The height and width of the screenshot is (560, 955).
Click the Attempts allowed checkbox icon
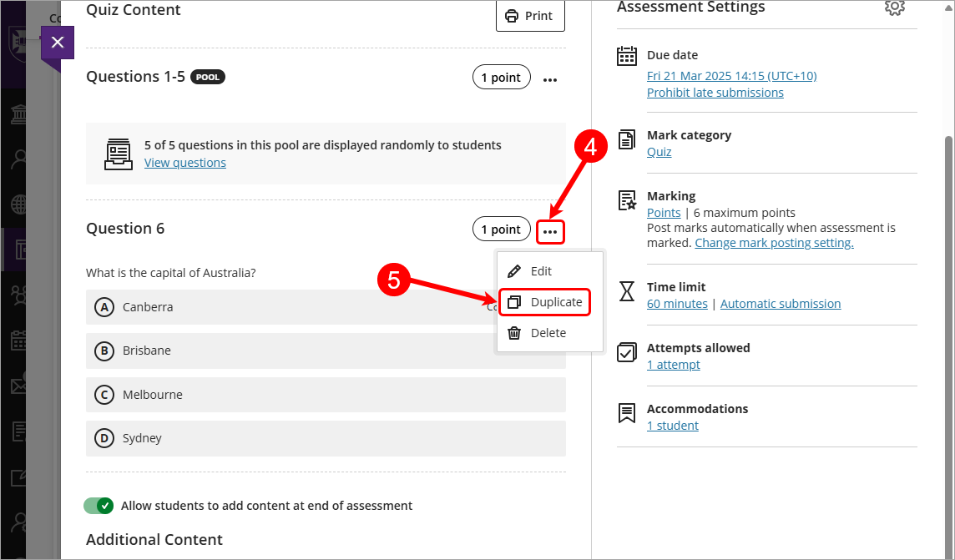click(627, 352)
